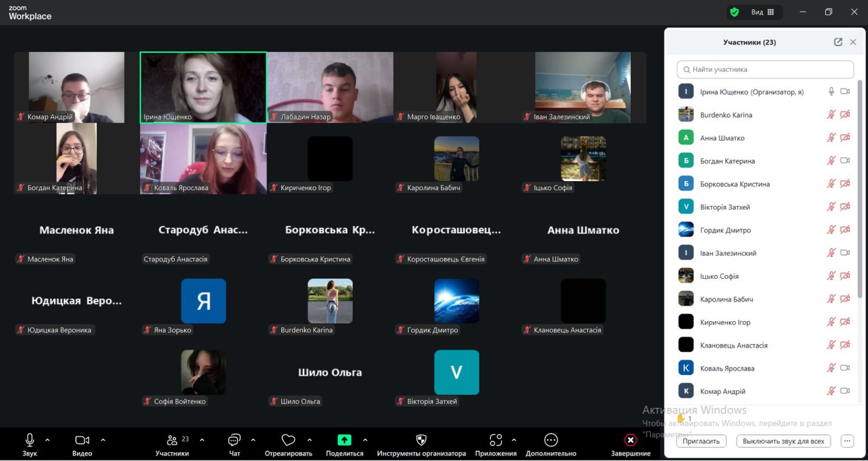The width and height of the screenshot is (868, 461).
Task: Open the Reactions heart icon
Action: 288,440
